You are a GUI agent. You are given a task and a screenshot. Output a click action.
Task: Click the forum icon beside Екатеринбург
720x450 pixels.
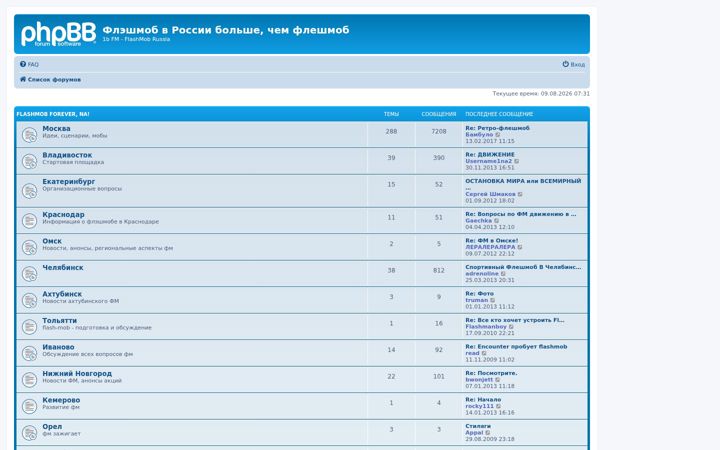[x=29, y=191]
